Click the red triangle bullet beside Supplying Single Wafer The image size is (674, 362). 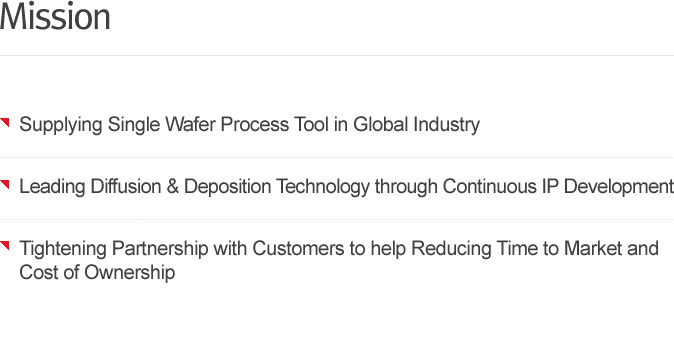coord(5,123)
